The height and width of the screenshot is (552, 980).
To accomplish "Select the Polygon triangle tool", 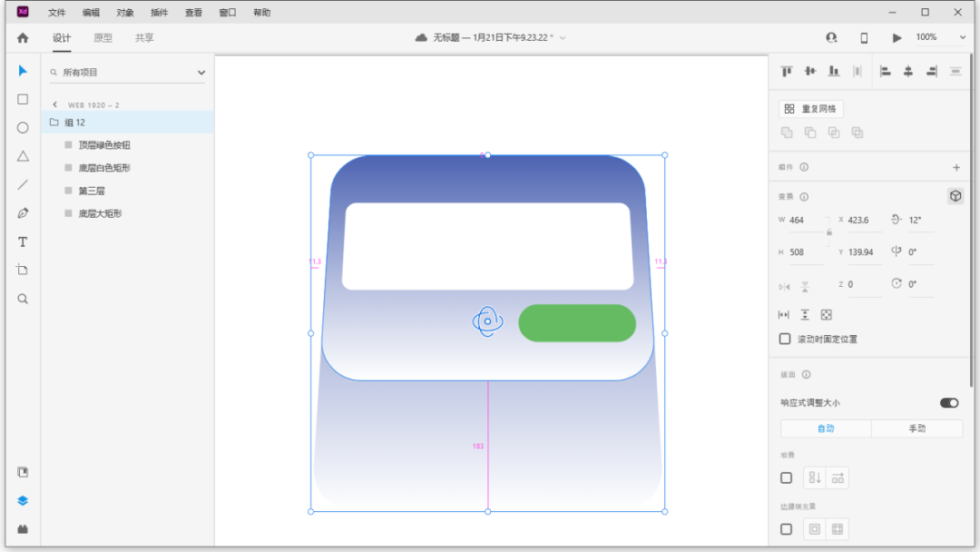I will [23, 156].
